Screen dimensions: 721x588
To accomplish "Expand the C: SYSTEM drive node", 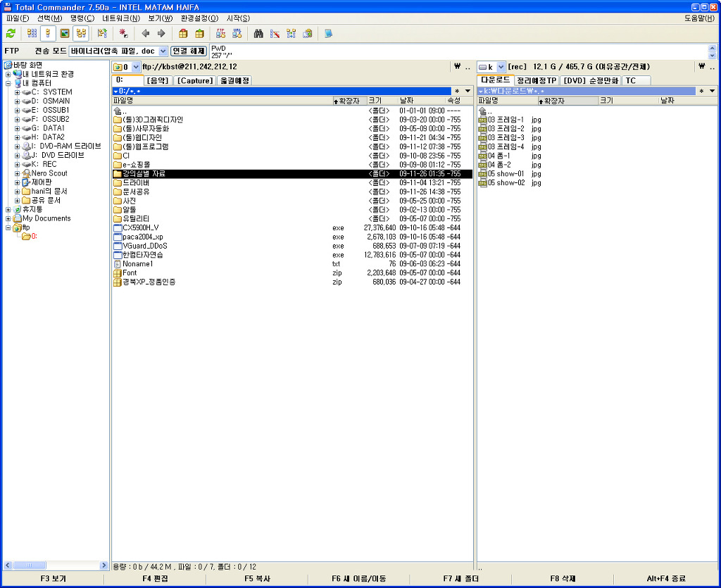I will click(17, 92).
